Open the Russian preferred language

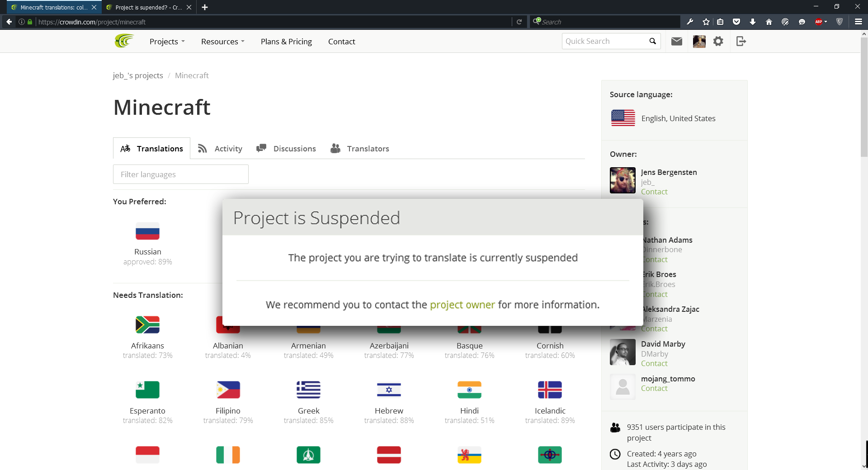[147, 232]
